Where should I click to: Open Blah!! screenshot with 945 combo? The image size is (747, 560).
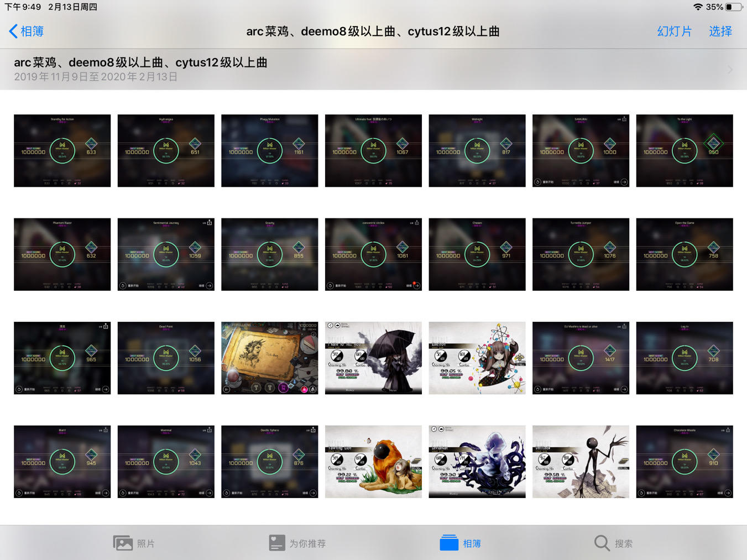(62, 462)
